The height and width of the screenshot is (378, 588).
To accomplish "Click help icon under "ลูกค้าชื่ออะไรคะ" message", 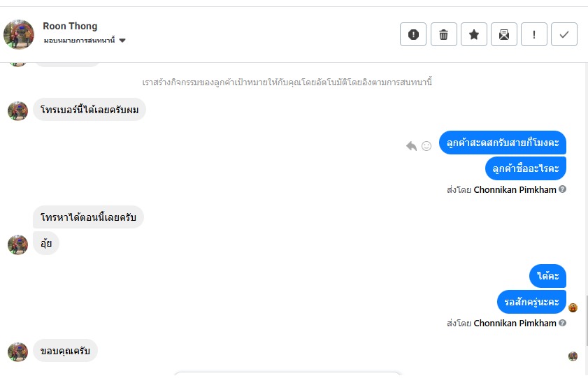I will click(x=562, y=189).
